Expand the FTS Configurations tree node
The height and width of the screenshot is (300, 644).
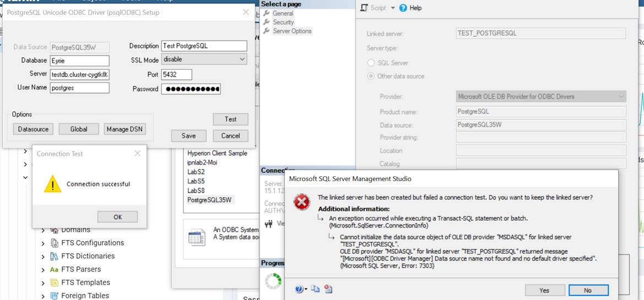click(43, 243)
